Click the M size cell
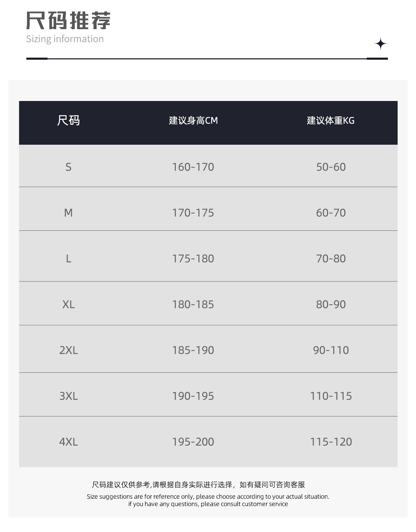 point(68,213)
